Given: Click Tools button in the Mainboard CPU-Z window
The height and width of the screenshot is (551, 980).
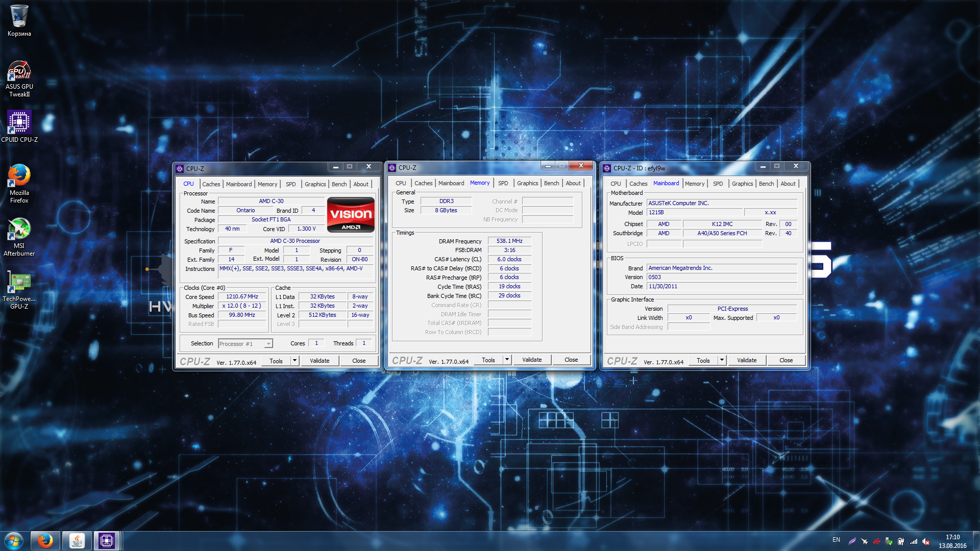Looking at the screenshot, I should tap(703, 360).
